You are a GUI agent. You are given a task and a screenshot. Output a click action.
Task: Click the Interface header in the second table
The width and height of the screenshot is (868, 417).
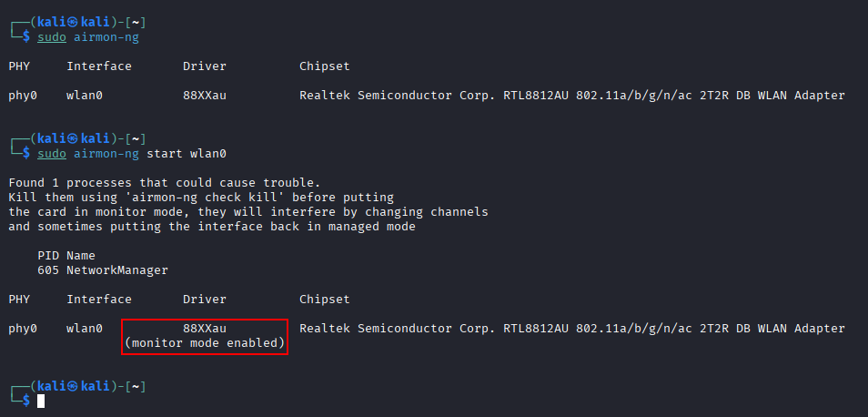(98, 300)
